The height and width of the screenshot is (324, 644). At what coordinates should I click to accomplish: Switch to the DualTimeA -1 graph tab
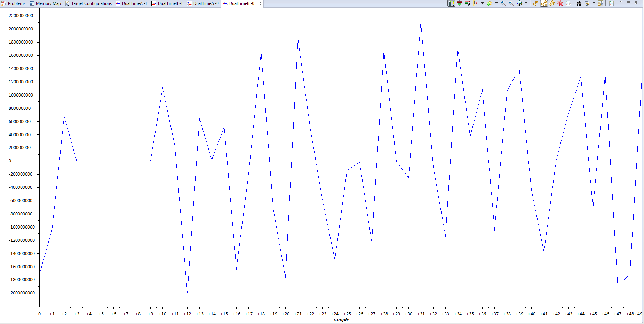[x=135, y=3]
